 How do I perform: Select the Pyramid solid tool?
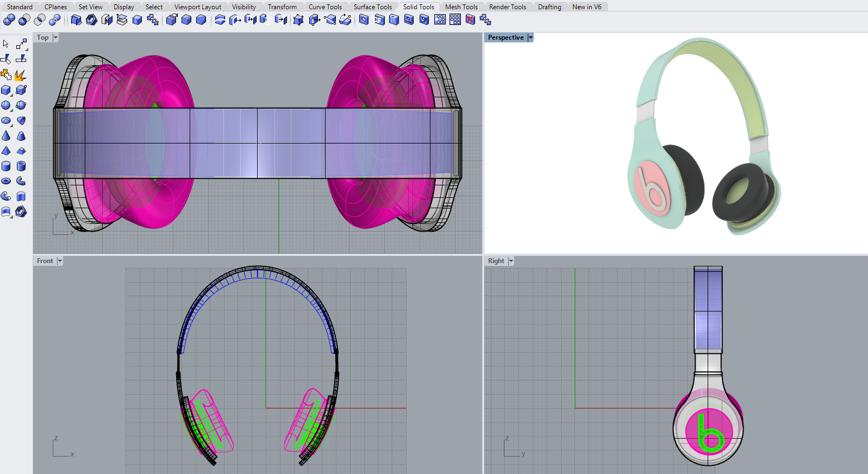[6, 151]
